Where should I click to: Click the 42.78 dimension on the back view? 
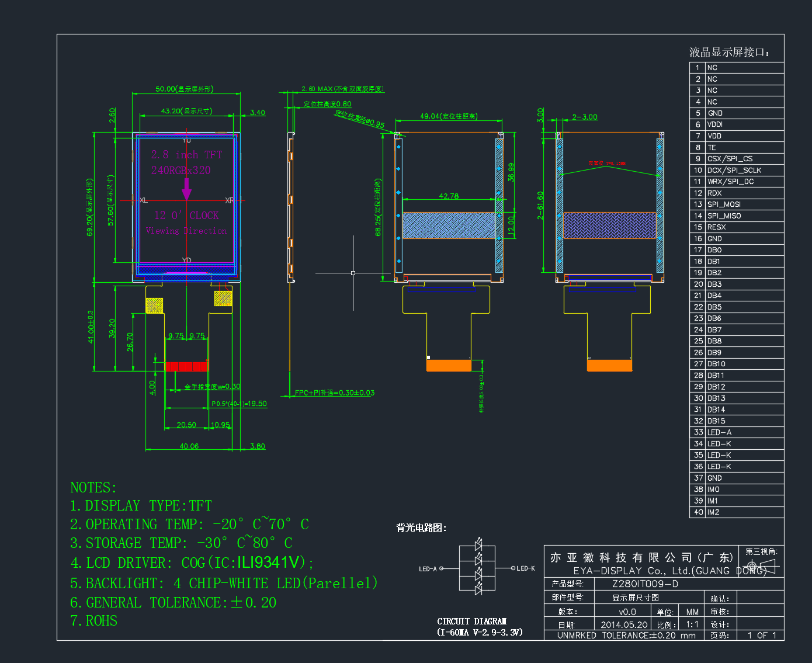(449, 196)
